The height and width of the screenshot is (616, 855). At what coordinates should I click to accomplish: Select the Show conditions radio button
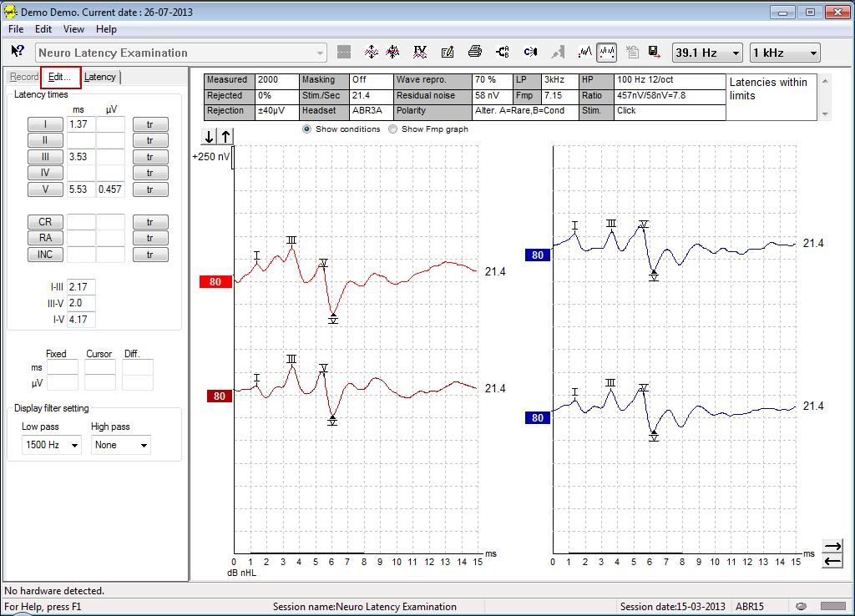(307, 129)
